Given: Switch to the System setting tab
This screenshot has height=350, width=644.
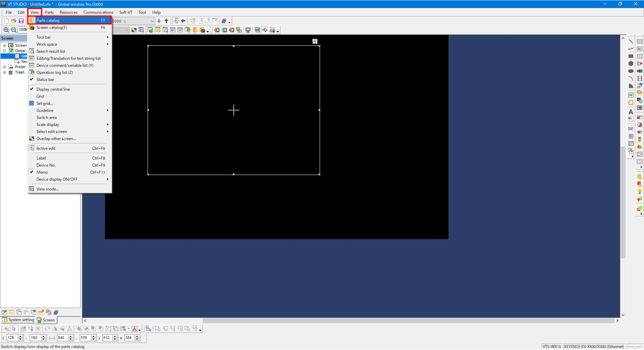Looking at the screenshot, I should [18, 320].
